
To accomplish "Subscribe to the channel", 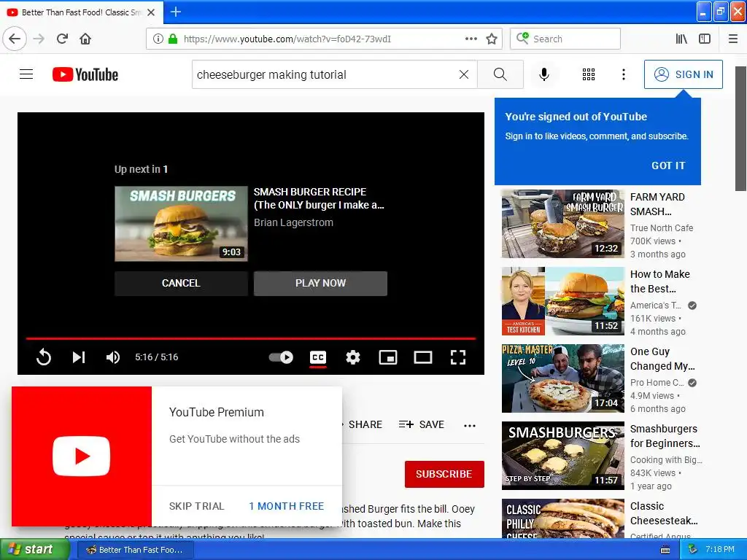I will [x=444, y=474].
